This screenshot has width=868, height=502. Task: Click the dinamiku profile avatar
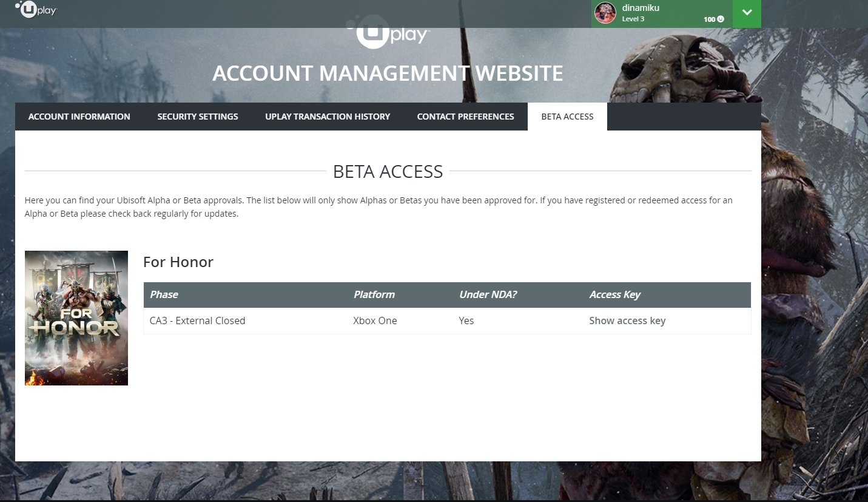tap(605, 13)
